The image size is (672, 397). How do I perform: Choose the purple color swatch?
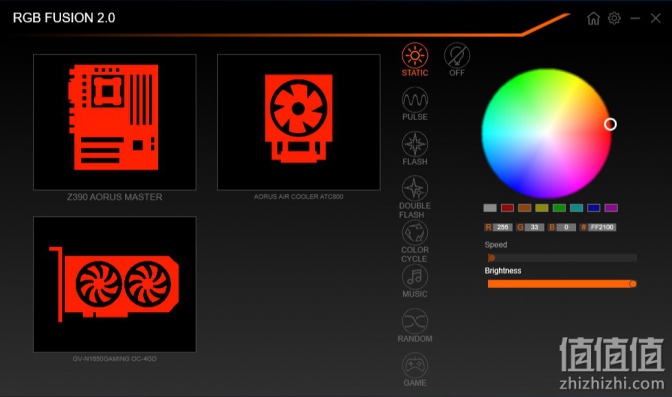pyautogui.click(x=611, y=208)
